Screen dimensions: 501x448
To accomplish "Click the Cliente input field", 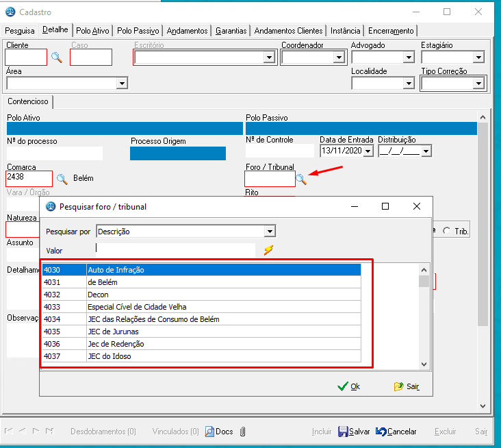I will [26, 58].
